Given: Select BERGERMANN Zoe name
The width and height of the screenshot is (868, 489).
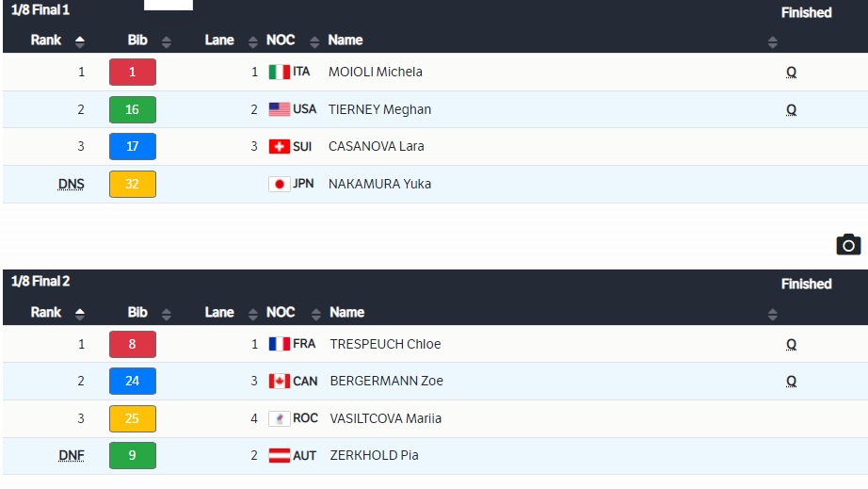Looking at the screenshot, I should 386,381.
